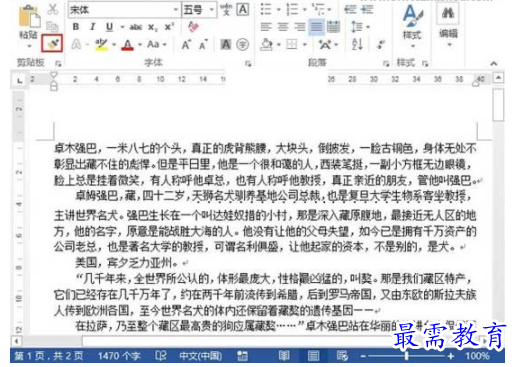Click the ruler tab selector (L)

click(20, 80)
